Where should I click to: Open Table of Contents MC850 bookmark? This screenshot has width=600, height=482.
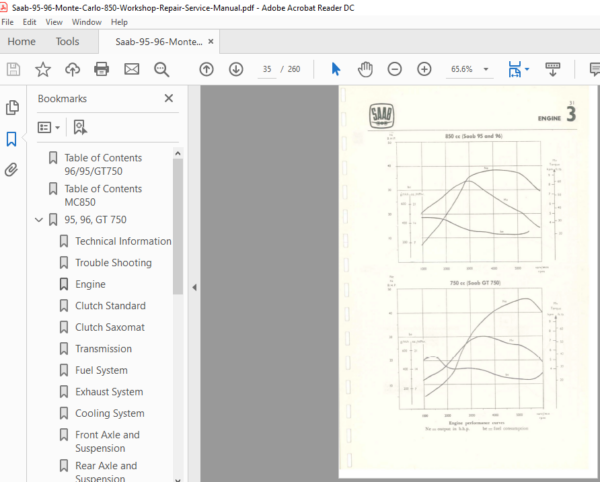[103, 195]
